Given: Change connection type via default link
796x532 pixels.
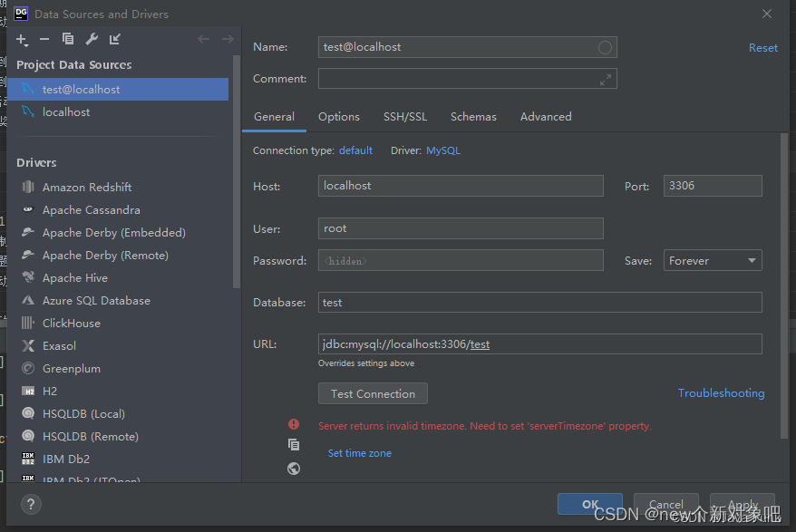Looking at the screenshot, I should coord(355,150).
